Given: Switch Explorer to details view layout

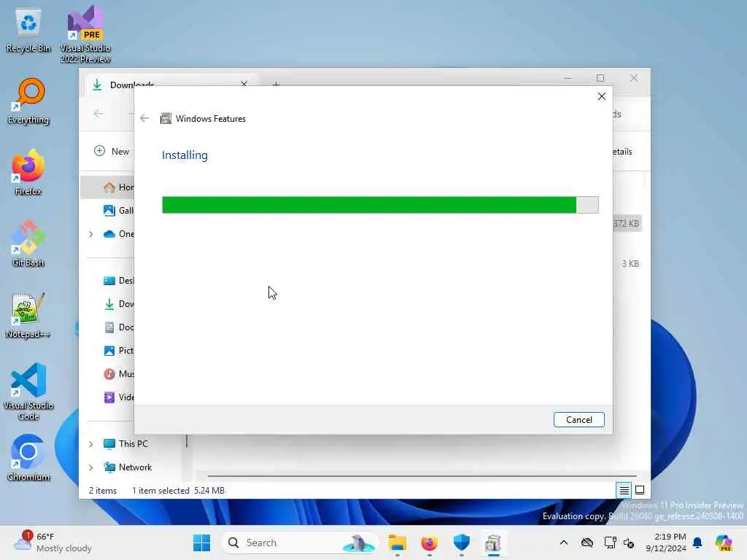Looking at the screenshot, I should [624, 490].
